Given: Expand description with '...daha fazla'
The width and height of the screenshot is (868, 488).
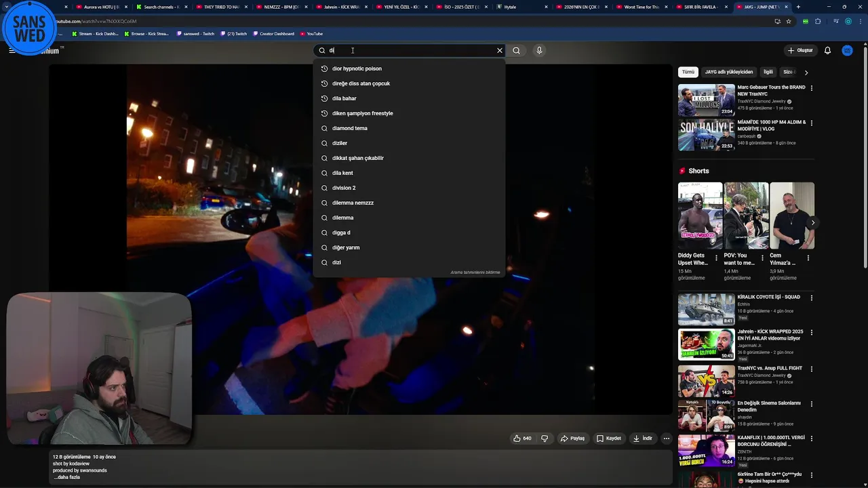Looking at the screenshot, I should [67, 477].
